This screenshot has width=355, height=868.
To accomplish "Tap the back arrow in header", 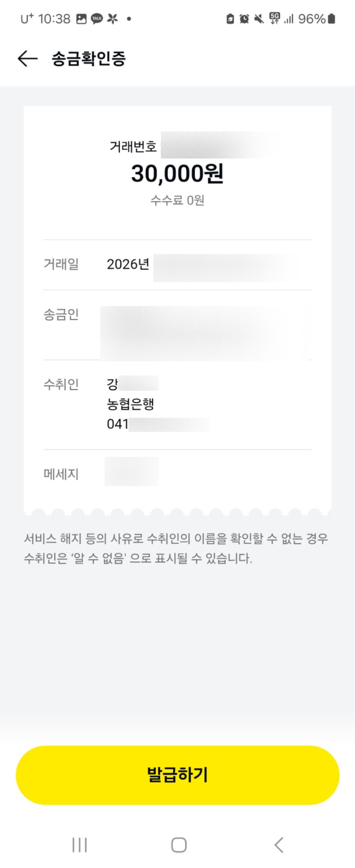I will (28, 59).
